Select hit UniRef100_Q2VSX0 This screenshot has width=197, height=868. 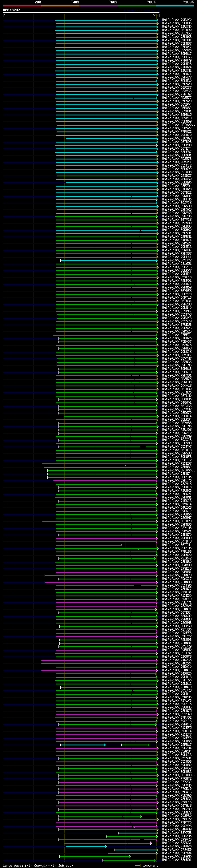coord(177,50)
